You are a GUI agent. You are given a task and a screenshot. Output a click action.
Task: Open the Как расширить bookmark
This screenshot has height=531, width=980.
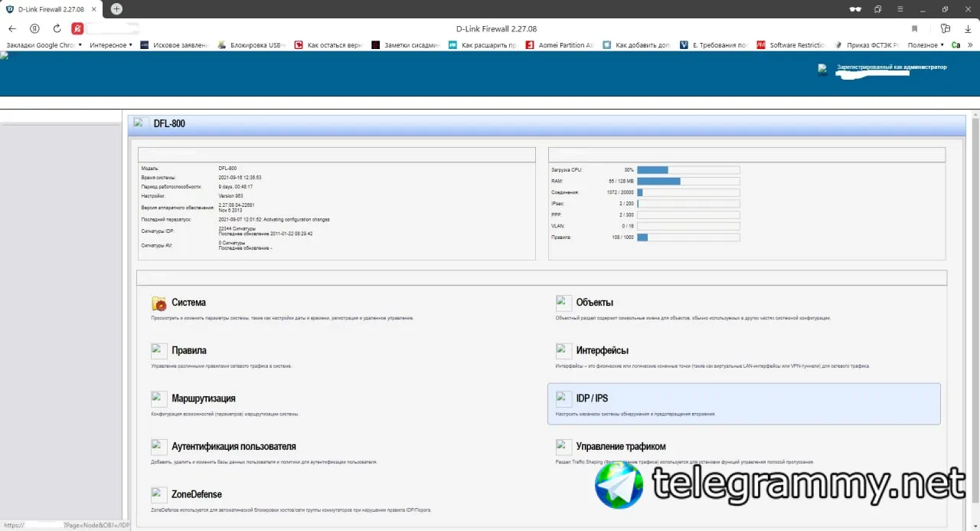pyautogui.click(x=483, y=45)
